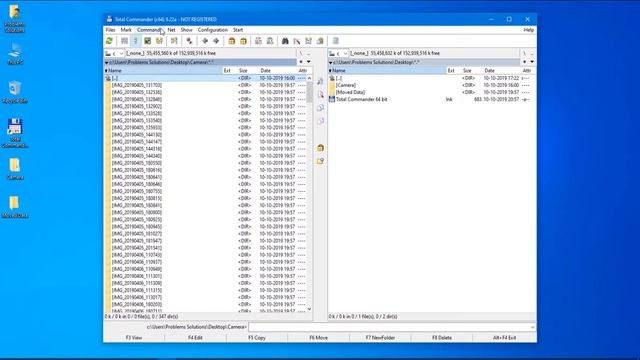Viewport: 640px width, 360px height.
Task: Click the pack icon in vertical middle bar
Action: click(320, 148)
